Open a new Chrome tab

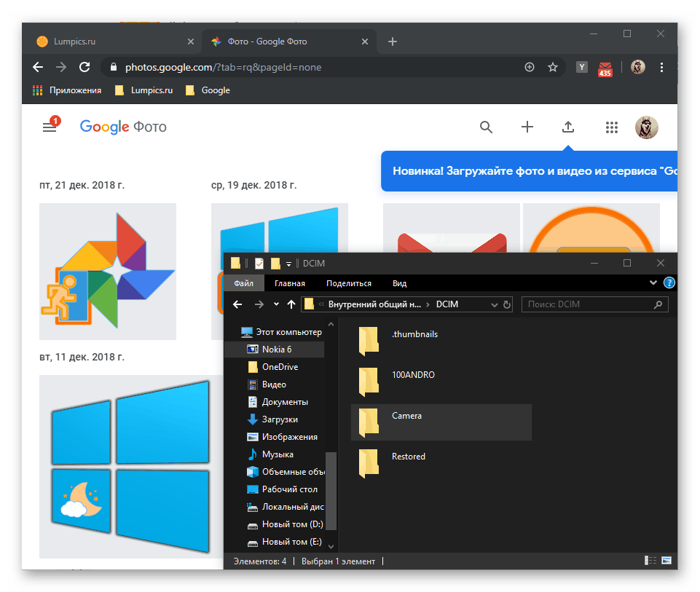click(x=393, y=42)
